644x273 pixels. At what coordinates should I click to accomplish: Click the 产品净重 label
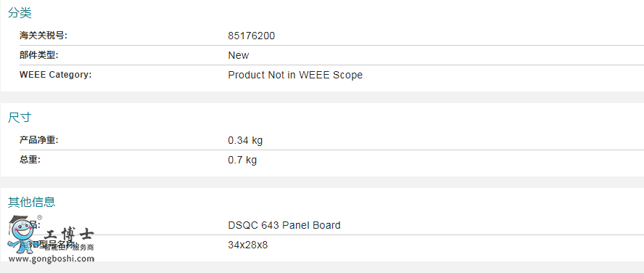coord(39,140)
